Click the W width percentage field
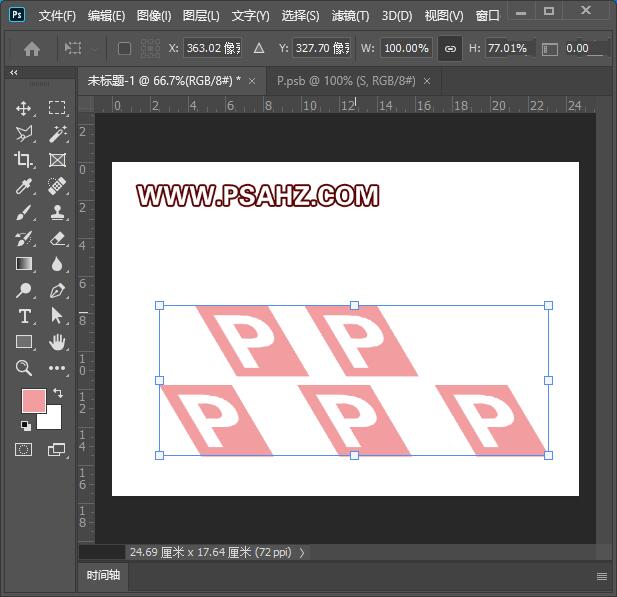Screen dimensions: 617x597 (406, 48)
